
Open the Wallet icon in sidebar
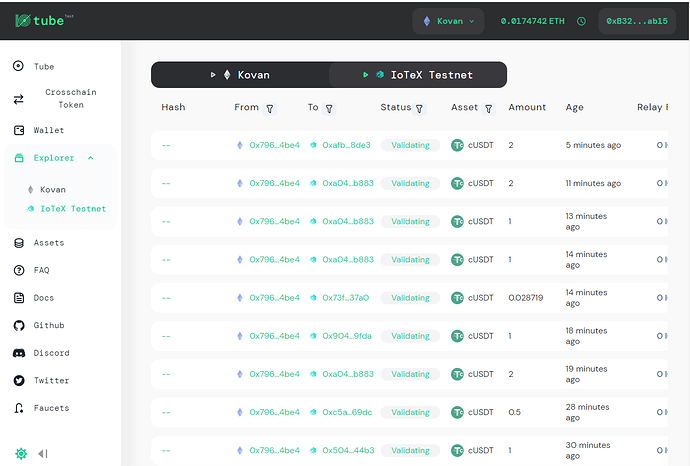(19, 130)
